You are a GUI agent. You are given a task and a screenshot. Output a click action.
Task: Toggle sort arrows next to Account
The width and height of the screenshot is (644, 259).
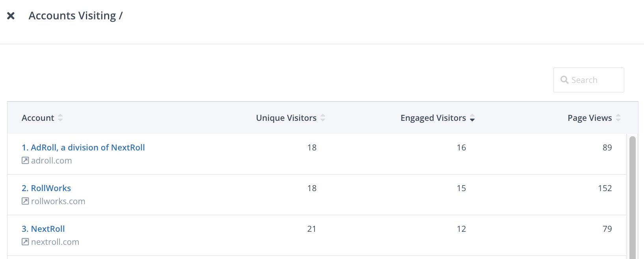pos(60,118)
